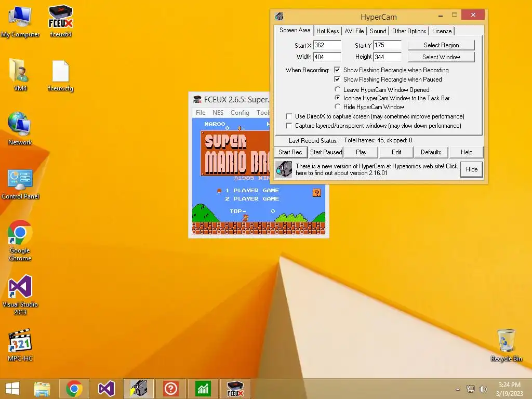Click the Width input field

327,57
